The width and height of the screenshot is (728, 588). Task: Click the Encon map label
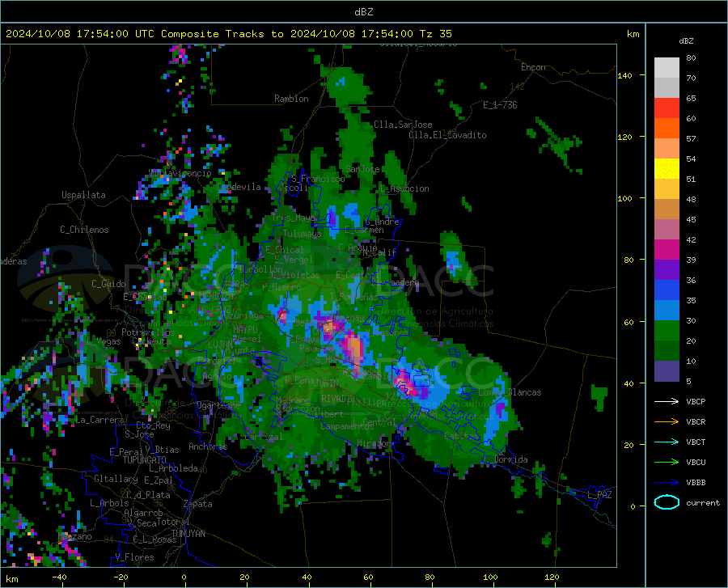tap(533, 67)
